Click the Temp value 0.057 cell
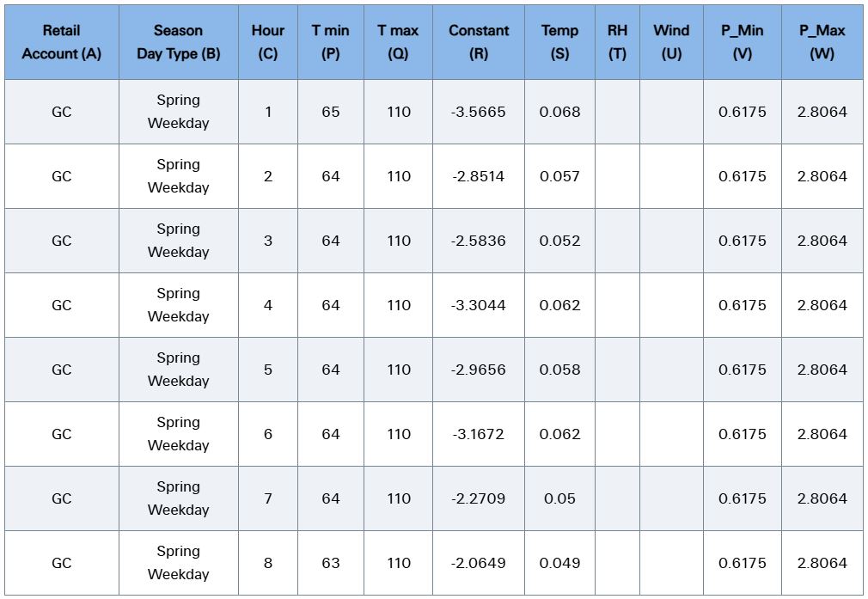The height and width of the screenshot is (599, 868). (559, 176)
